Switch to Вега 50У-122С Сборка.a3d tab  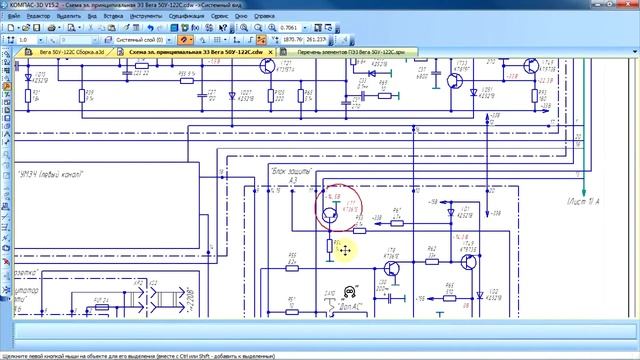pos(65,52)
